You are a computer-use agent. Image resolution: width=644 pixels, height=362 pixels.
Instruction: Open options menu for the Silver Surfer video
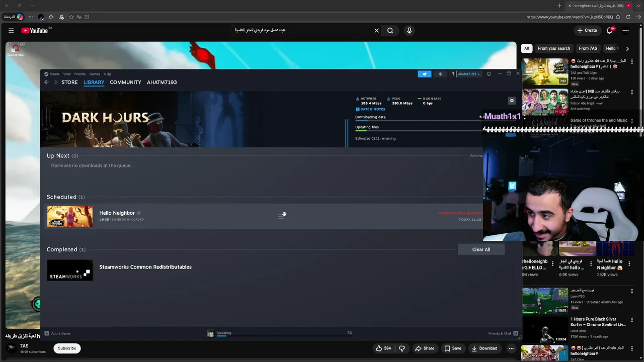click(632, 320)
